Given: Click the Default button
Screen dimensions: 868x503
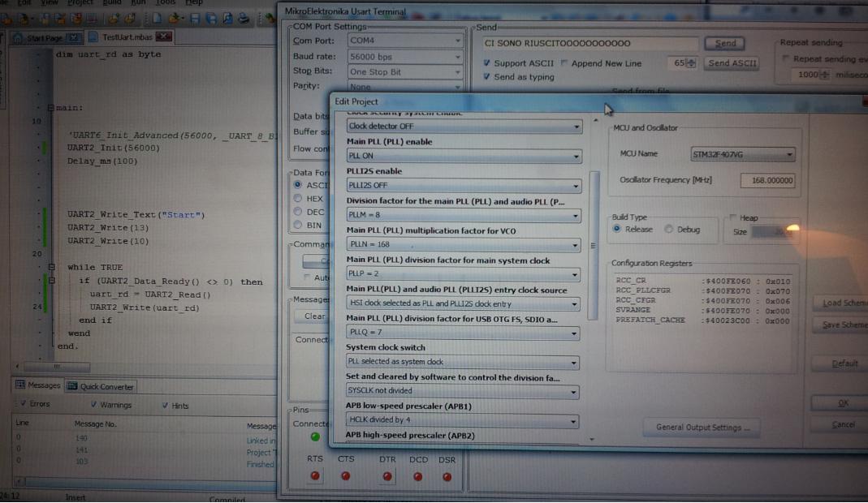Looking at the screenshot, I should click(841, 363).
